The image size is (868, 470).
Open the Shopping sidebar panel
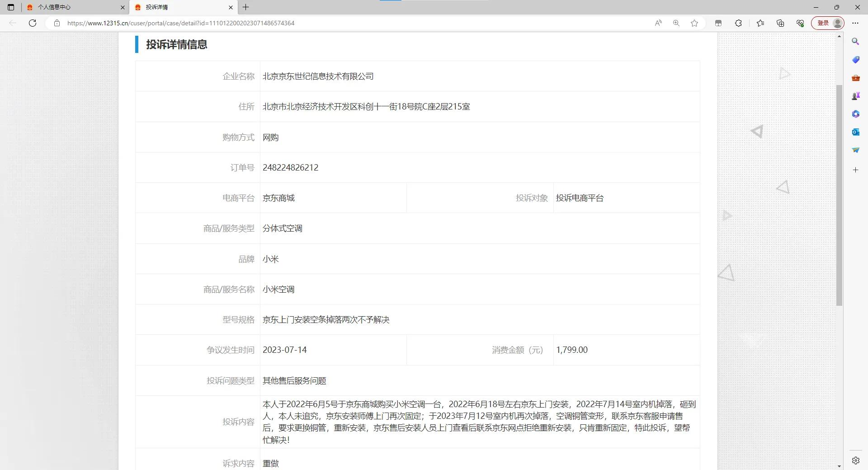[x=855, y=60]
